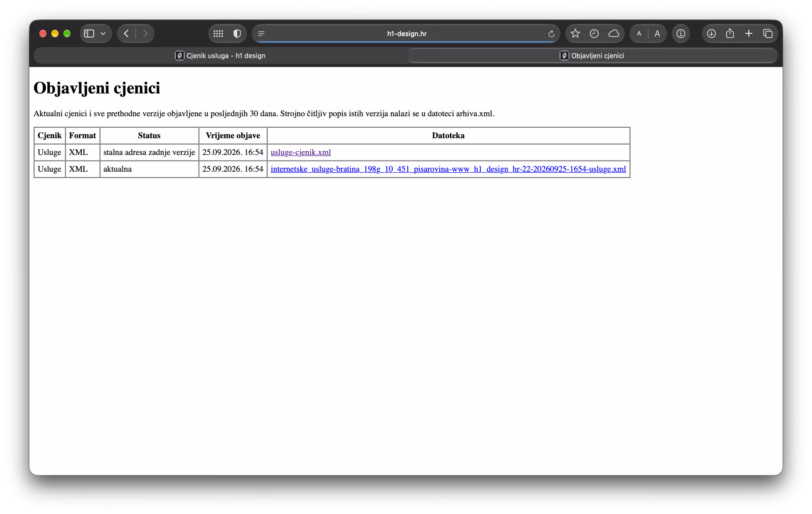This screenshot has height=514, width=812.
Task: Click the Datoteka column header
Action: tap(448, 135)
